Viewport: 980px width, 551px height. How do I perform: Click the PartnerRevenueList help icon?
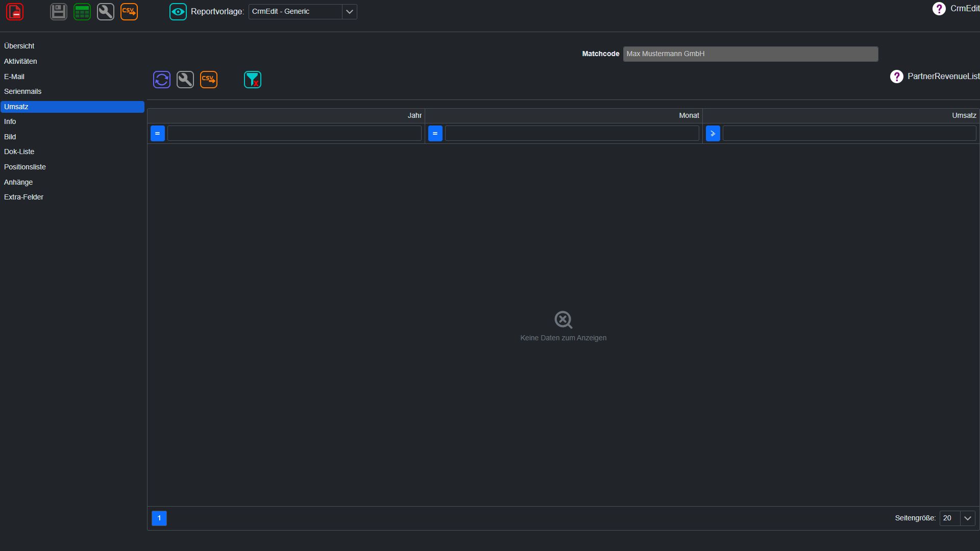(x=897, y=77)
